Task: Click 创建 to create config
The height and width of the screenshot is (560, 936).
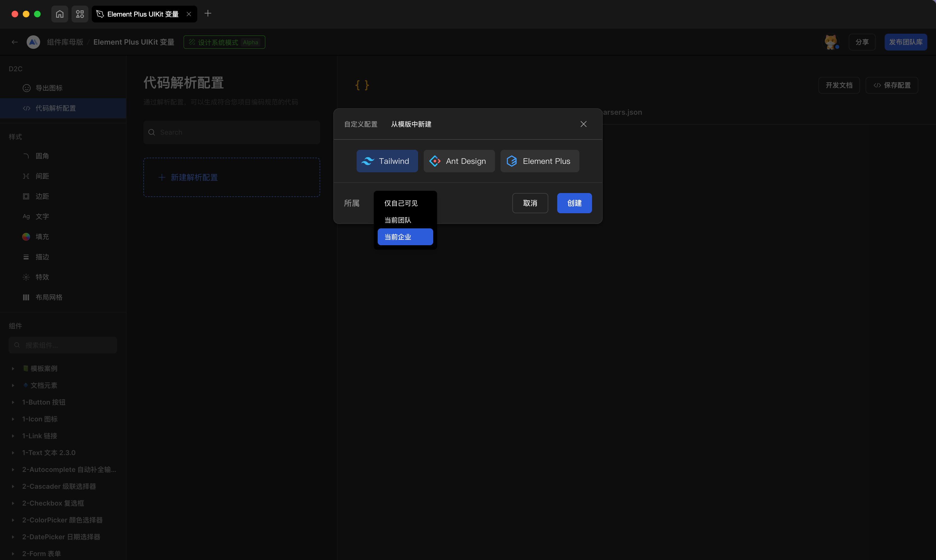Action: pyautogui.click(x=575, y=203)
